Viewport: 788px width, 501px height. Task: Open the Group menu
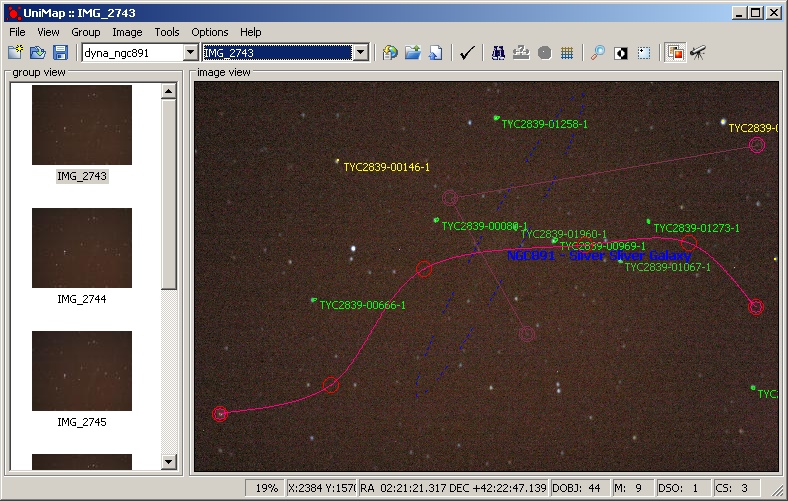tap(85, 32)
